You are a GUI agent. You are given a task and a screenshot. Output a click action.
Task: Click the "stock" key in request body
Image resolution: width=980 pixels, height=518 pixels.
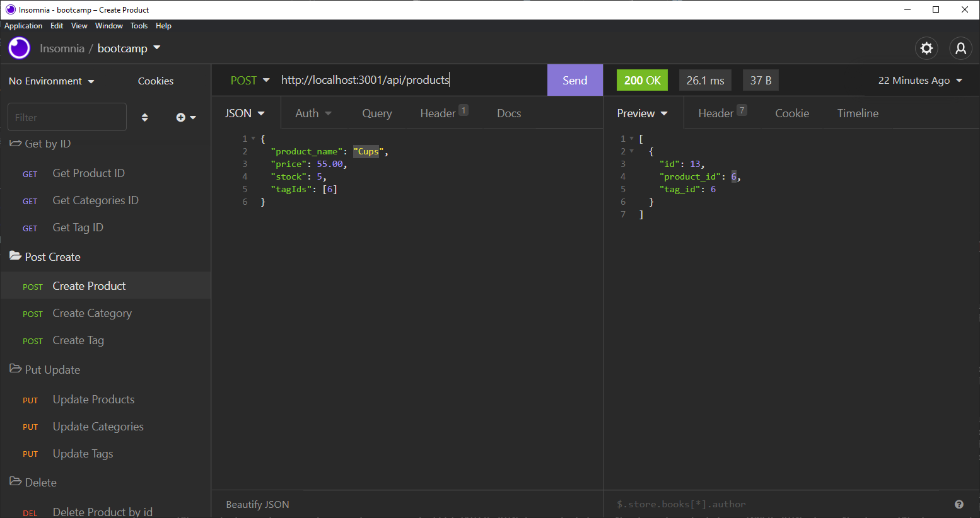pyautogui.click(x=289, y=176)
